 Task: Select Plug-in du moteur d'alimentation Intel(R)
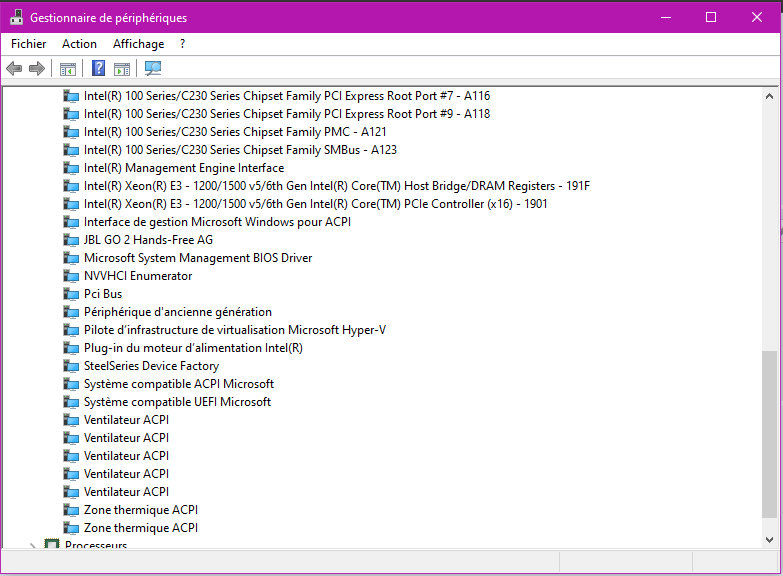pyautogui.click(x=193, y=348)
